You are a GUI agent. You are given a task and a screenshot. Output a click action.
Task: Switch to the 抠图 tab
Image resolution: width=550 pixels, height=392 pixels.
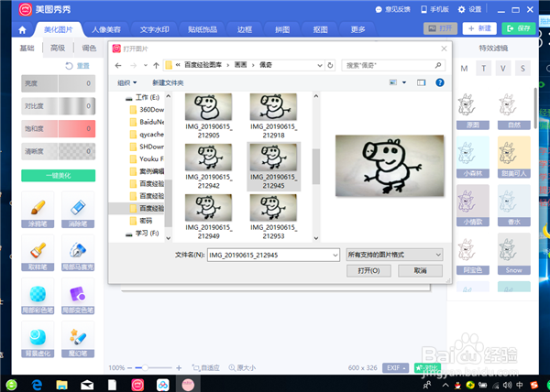[x=320, y=30]
